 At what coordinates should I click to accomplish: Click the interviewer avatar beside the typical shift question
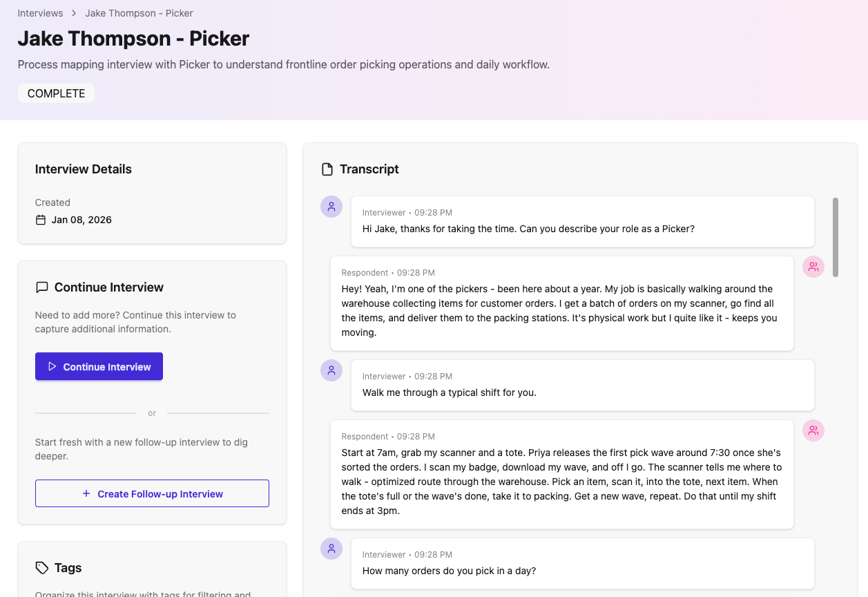[331, 370]
